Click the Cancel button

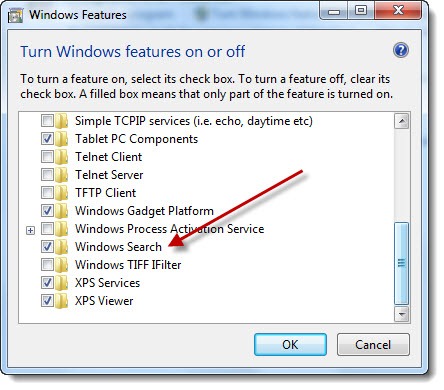point(373,345)
